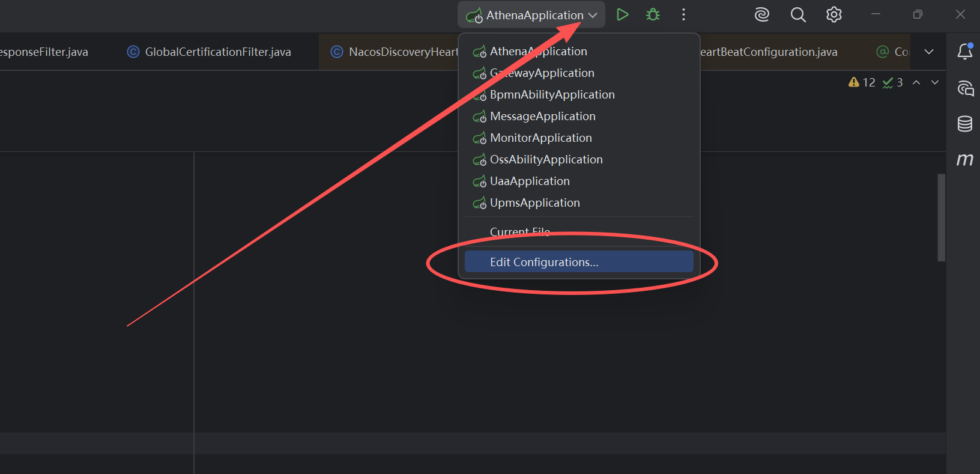
Task: Open the Database tool window
Action: [x=964, y=124]
